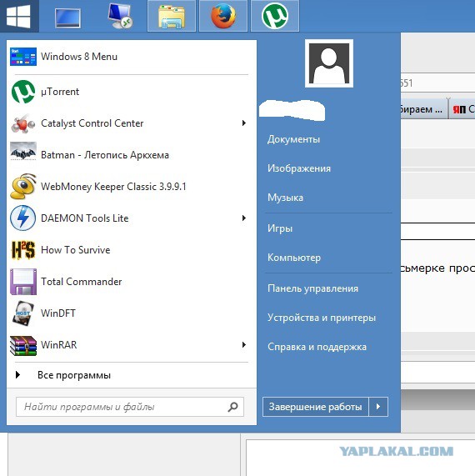
Task: Open Устройства и принтеры
Action: coord(322,318)
